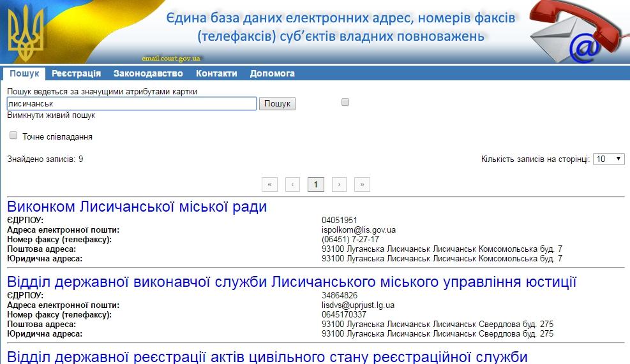Viewport: 630px width, 364px height.
Task: Go to next results page arrow
Action: click(339, 185)
